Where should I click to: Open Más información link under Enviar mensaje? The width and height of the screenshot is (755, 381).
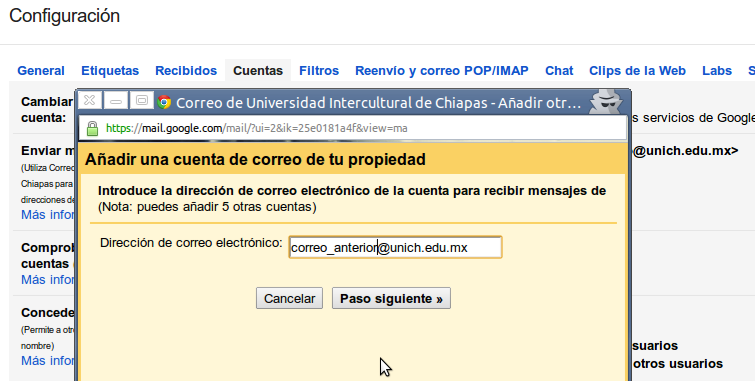[48, 214]
